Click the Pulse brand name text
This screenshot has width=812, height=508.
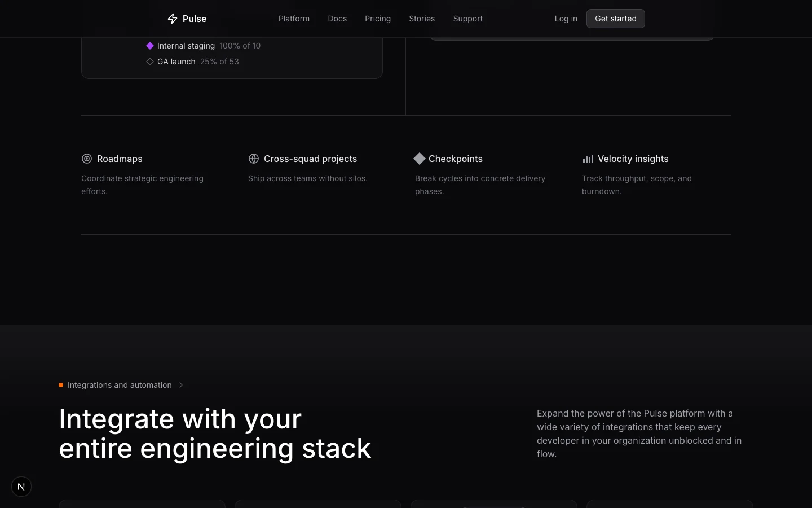(195, 19)
